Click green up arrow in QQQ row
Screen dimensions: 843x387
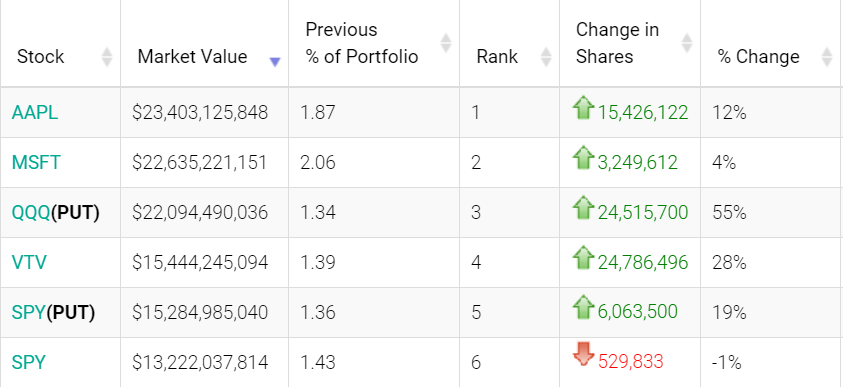point(583,207)
